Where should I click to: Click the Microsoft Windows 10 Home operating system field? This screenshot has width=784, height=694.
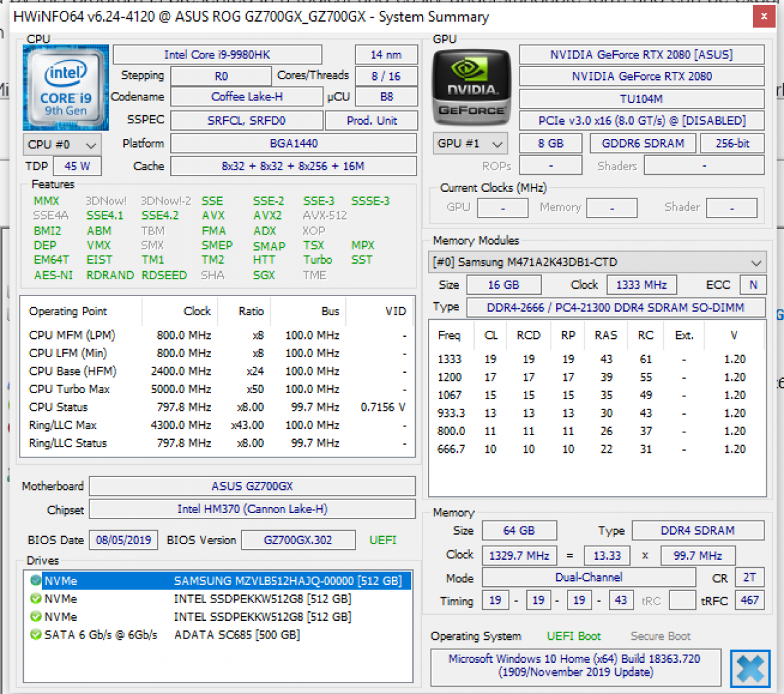(x=576, y=666)
